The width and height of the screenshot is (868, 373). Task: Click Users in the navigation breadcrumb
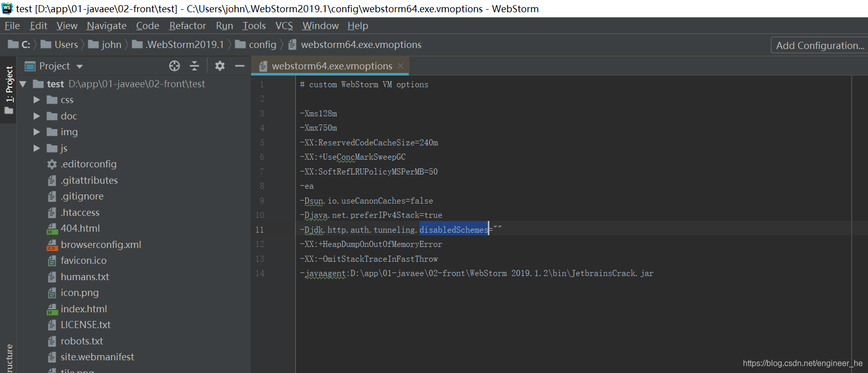click(x=60, y=45)
